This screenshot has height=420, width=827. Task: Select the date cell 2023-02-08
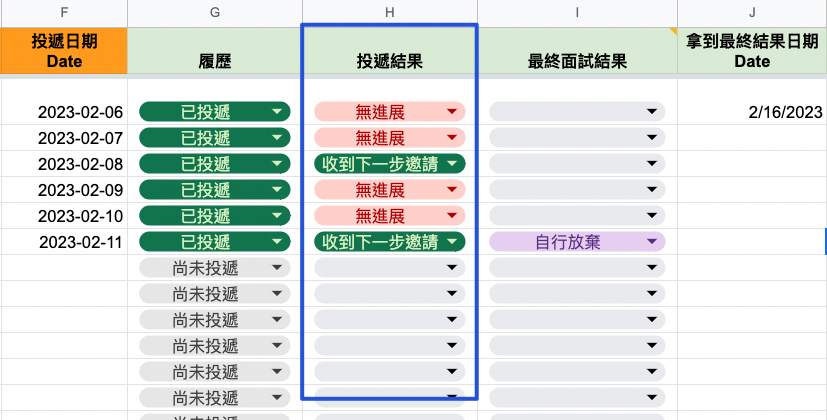tap(64, 164)
